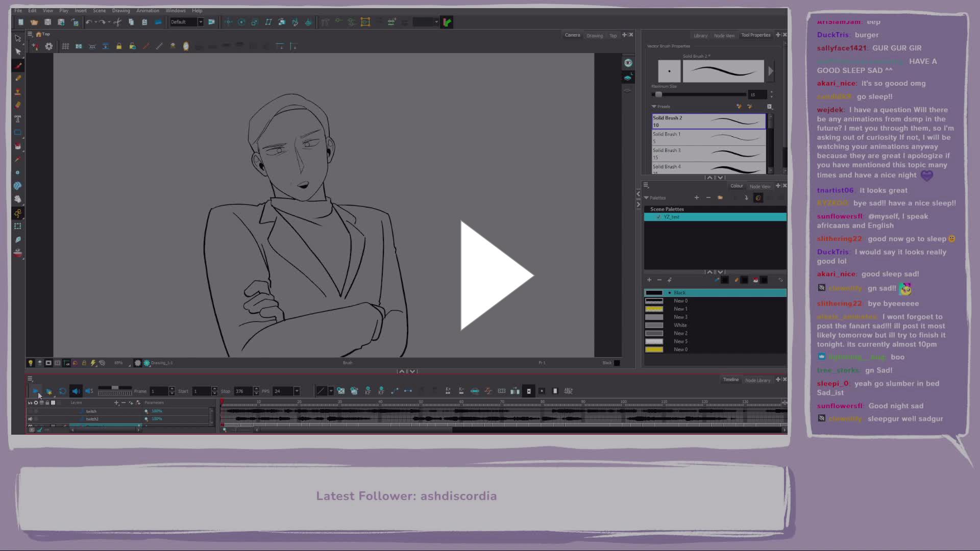Image resolution: width=980 pixels, height=551 pixels.
Task: Select the Text tool
Action: (18, 119)
